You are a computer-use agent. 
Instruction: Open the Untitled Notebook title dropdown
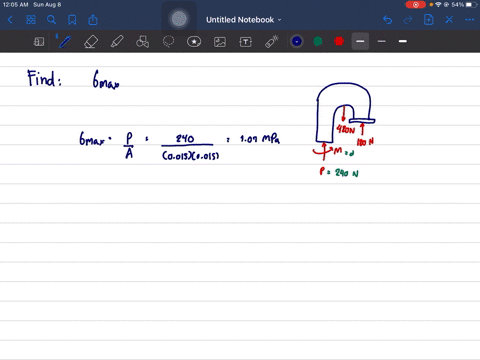pos(244,20)
